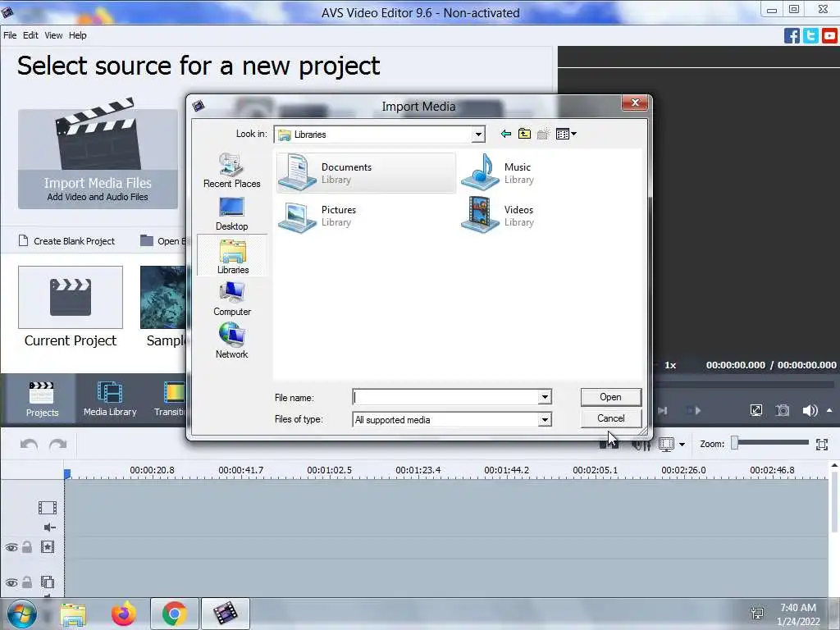Click the timeline playhead marker at start
The height and width of the screenshot is (630, 840).
pos(67,474)
